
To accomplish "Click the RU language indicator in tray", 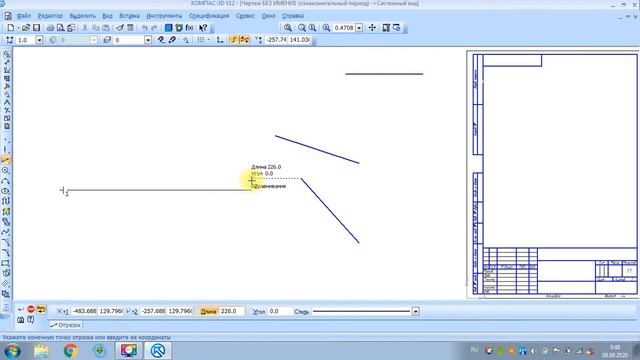I will 474,350.
